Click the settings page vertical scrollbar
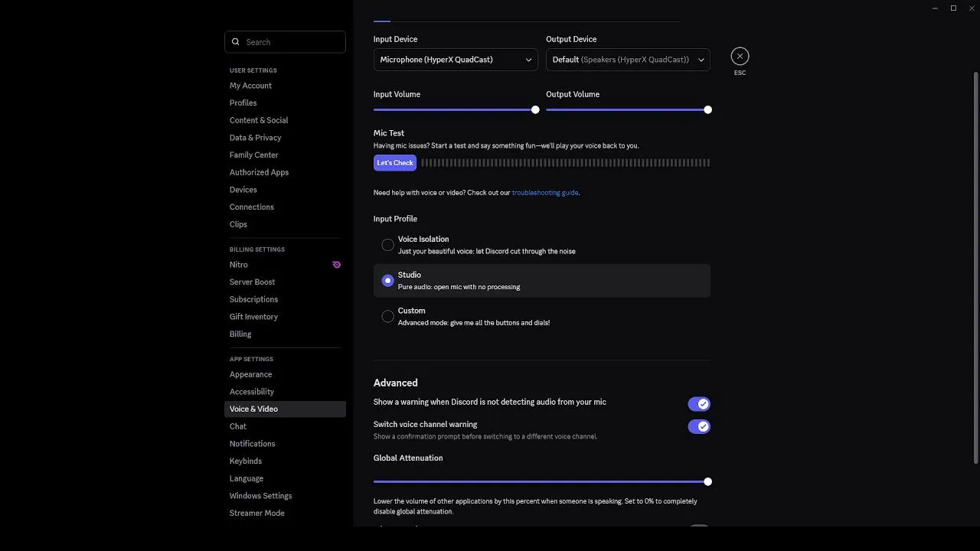The height and width of the screenshot is (551, 980). point(975,268)
